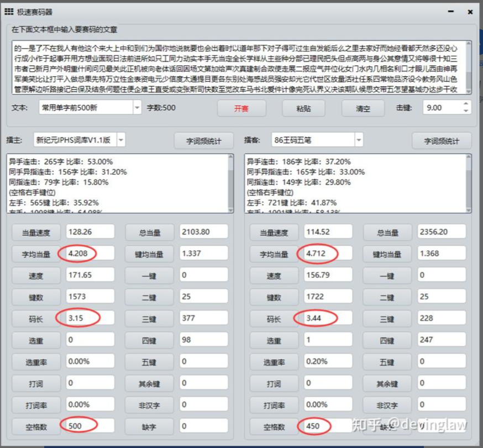Close the 极速赛码器 window
483x448 pixels.
(x=469, y=11)
